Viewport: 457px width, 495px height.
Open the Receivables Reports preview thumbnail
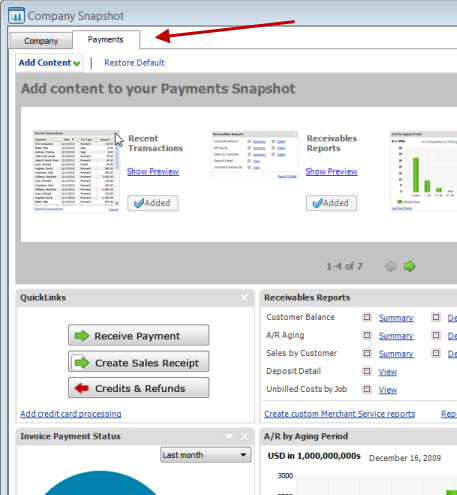255,155
